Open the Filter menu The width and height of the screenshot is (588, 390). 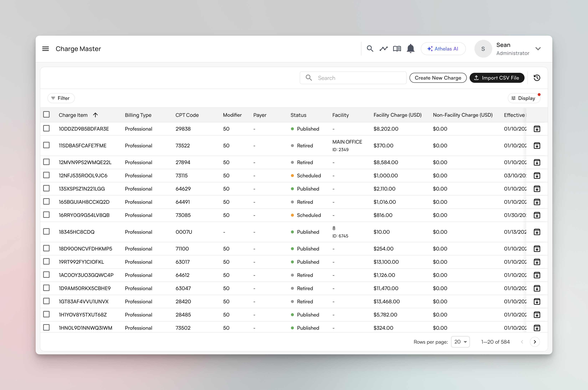[x=61, y=98]
